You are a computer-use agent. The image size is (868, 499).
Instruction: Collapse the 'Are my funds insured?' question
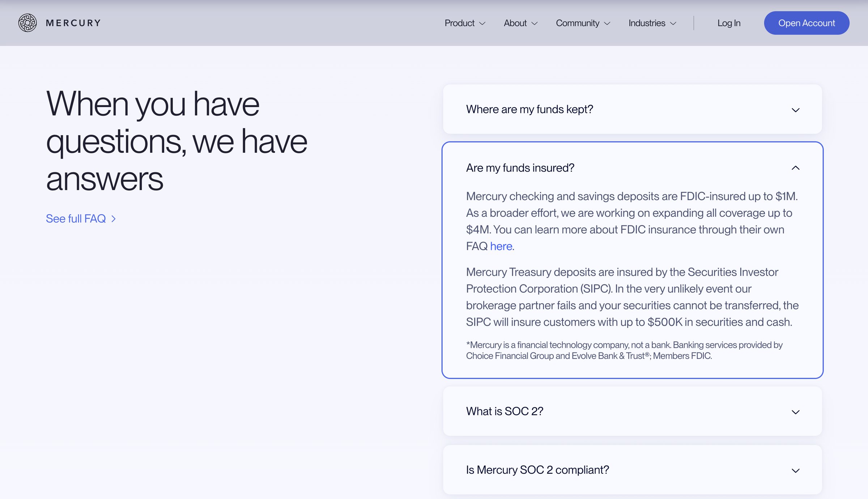click(632, 168)
